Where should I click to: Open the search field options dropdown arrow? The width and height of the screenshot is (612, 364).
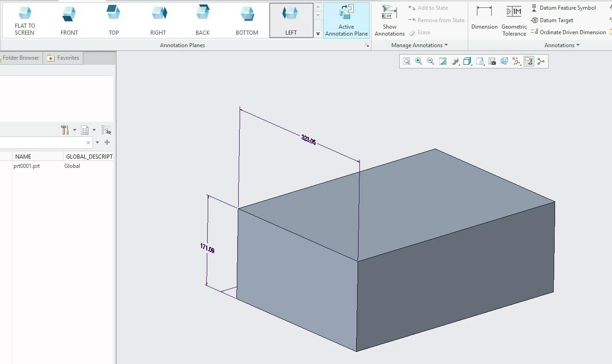click(97, 142)
